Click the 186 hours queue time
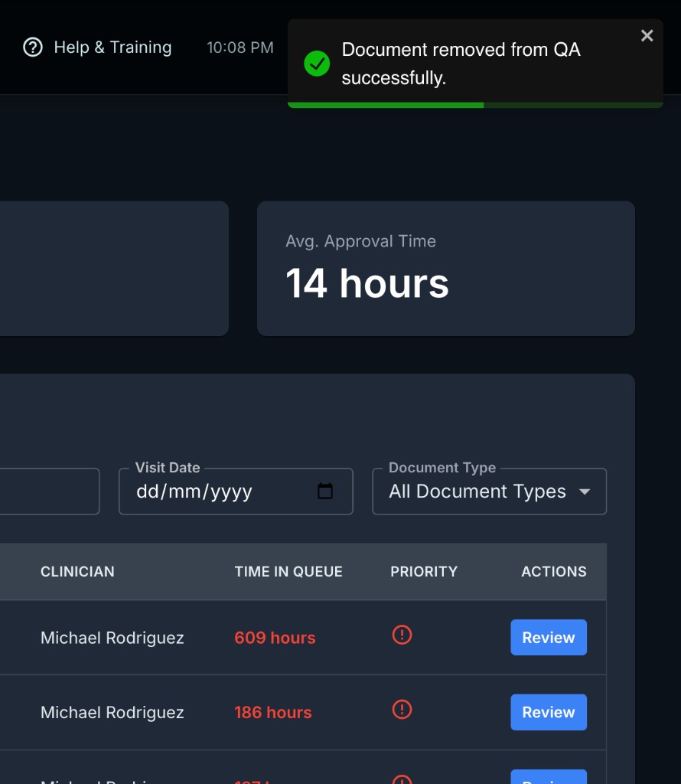This screenshot has height=784, width=681. [x=273, y=713]
